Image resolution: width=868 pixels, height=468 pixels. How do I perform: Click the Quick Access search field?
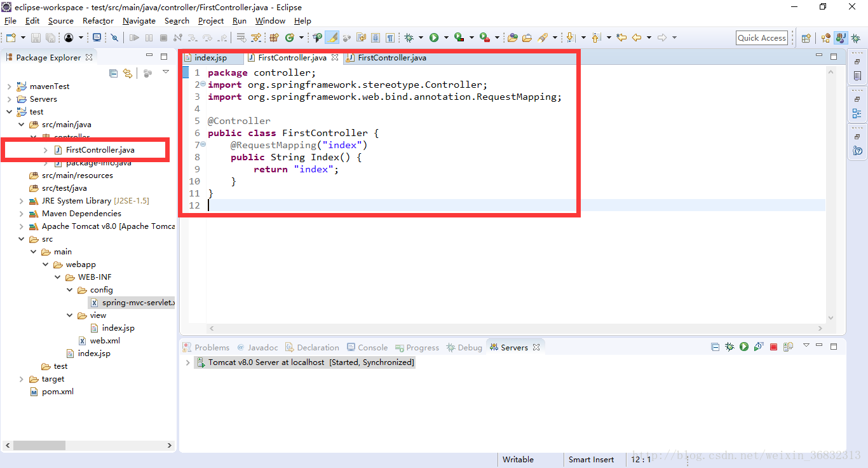click(762, 38)
